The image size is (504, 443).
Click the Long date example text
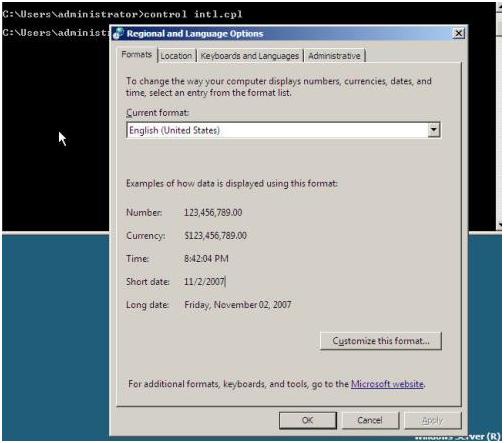click(238, 305)
